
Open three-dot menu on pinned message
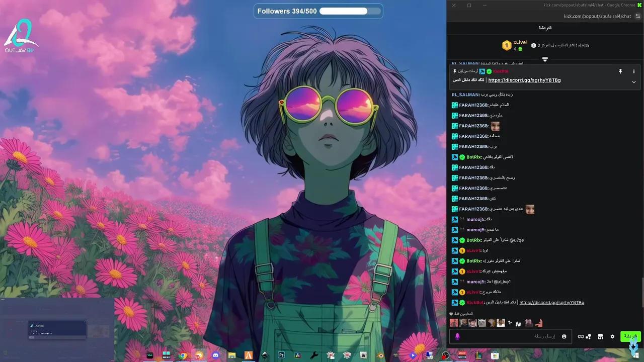[x=633, y=71]
